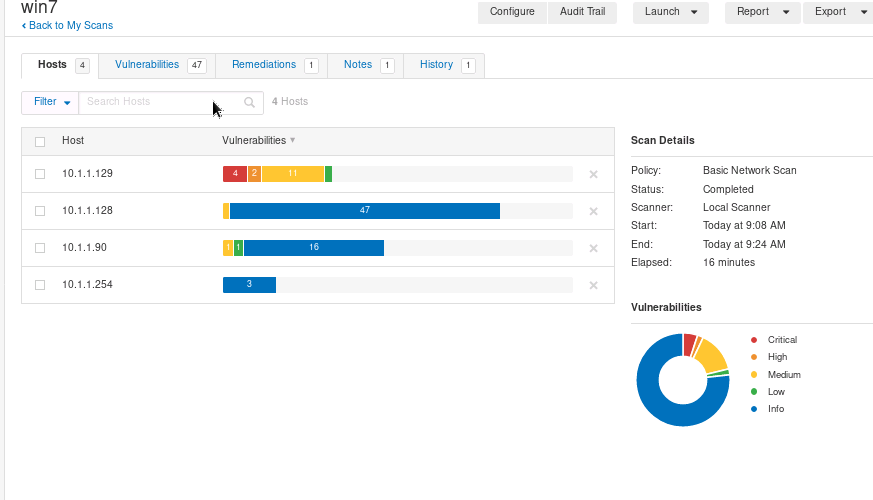873x500 pixels.
Task: Open the Filter dropdown
Action: point(50,102)
